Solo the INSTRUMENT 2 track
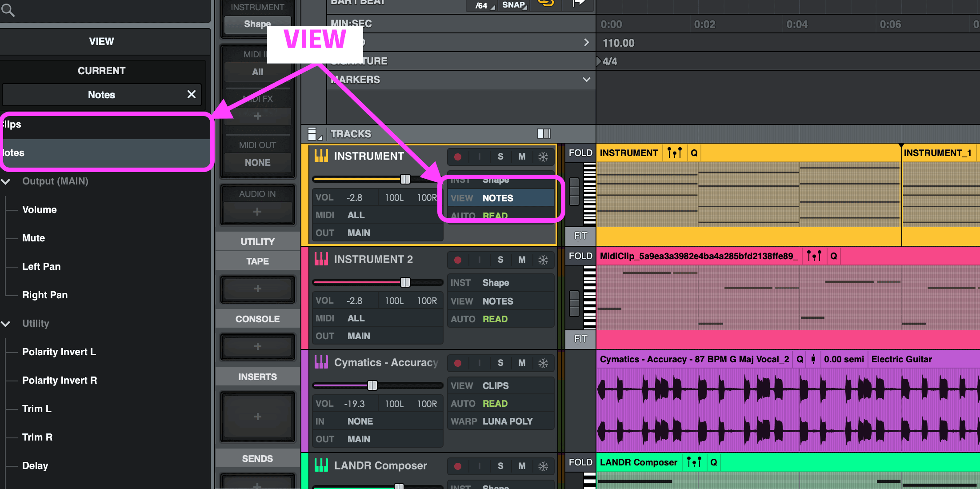This screenshot has width=980, height=489. [500, 260]
